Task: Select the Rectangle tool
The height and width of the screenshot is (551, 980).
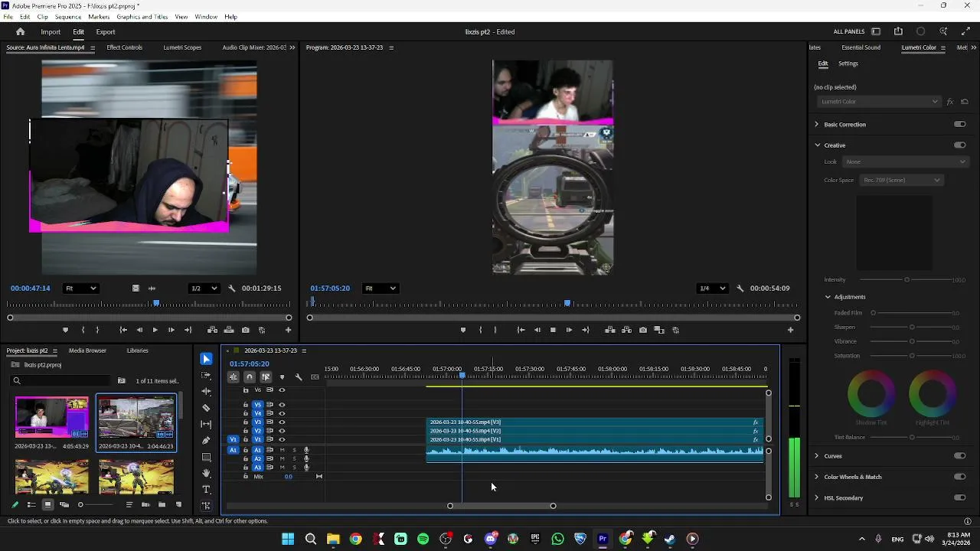Action: click(206, 457)
